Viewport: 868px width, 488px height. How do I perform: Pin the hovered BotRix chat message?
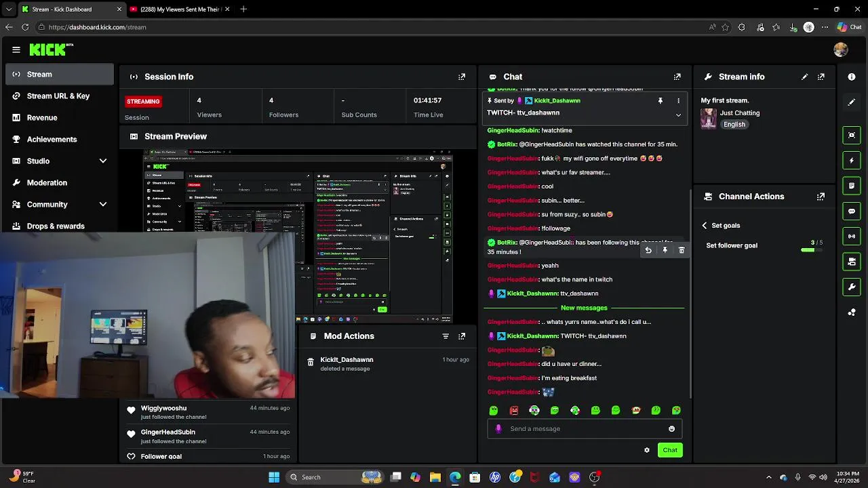coord(665,250)
